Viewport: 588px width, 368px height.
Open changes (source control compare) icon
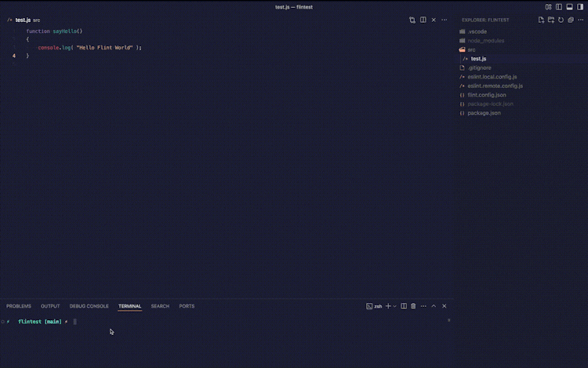(412, 20)
